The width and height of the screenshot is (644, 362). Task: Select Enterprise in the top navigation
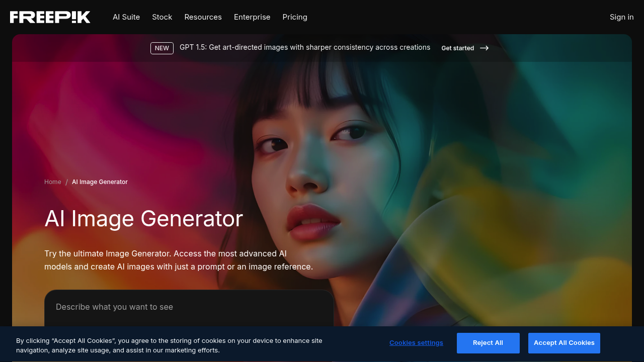(x=252, y=17)
